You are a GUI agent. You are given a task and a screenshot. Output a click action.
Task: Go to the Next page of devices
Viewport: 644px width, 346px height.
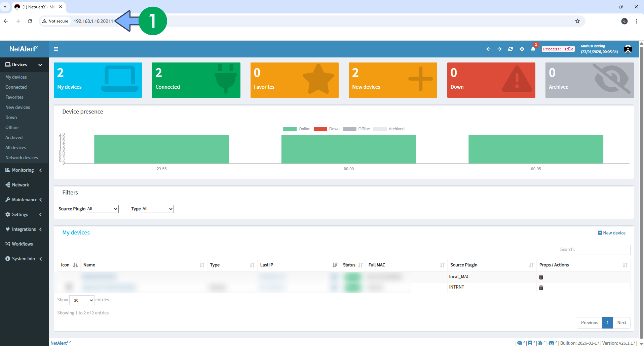(622, 322)
